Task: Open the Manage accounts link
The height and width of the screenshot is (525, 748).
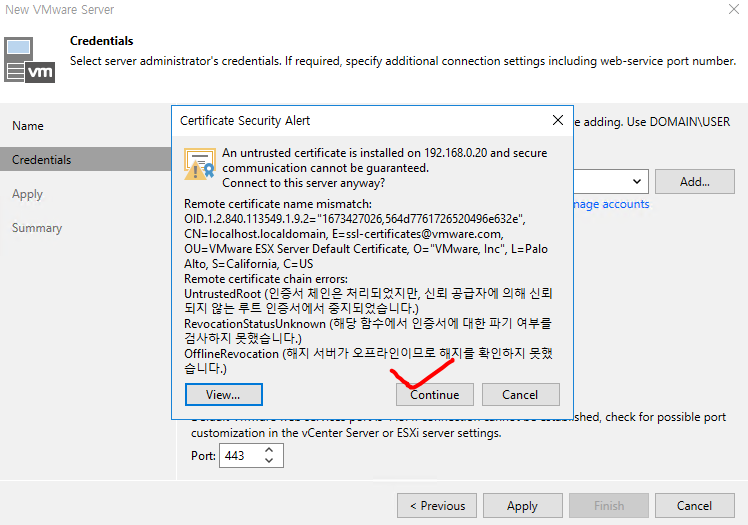Action: [x=611, y=204]
